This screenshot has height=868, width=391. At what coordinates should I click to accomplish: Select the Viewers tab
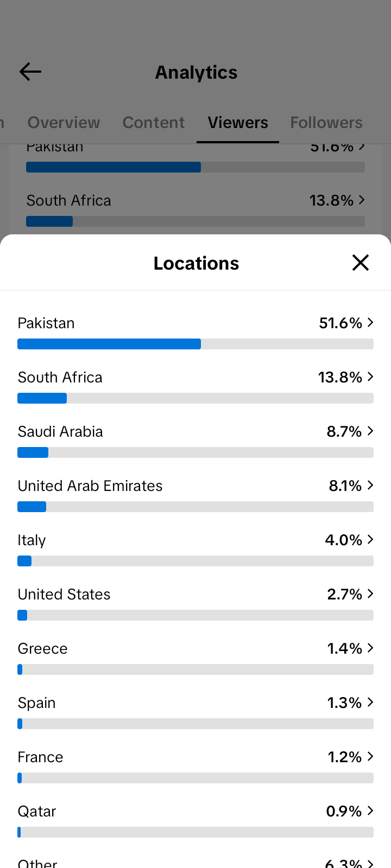238,123
